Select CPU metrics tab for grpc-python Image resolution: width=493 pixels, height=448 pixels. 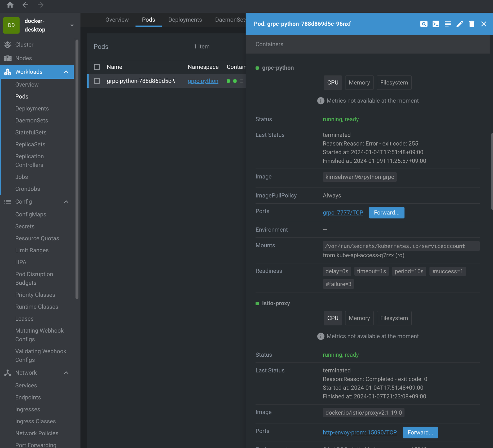click(x=333, y=83)
